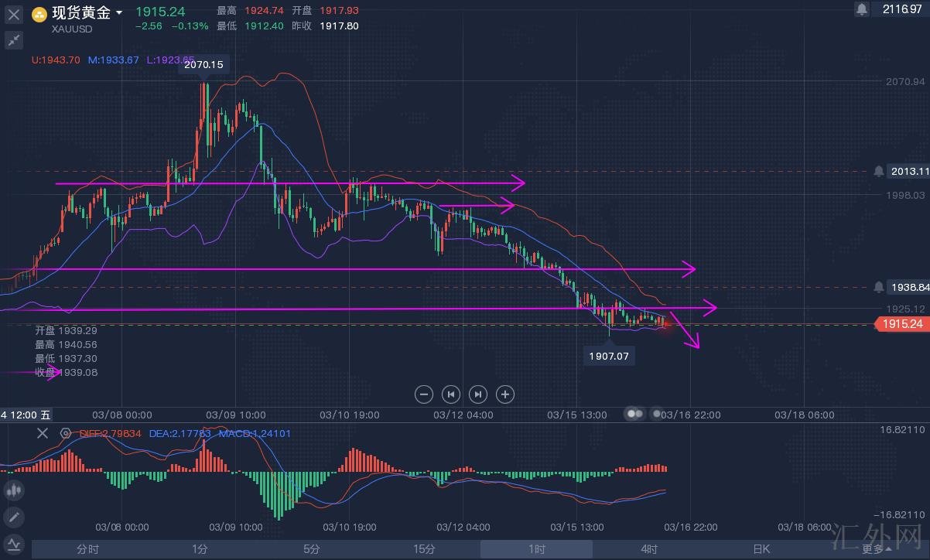Switch to the 日K timeframe tab
Image resolution: width=930 pixels, height=560 pixels.
(x=761, y=549)
